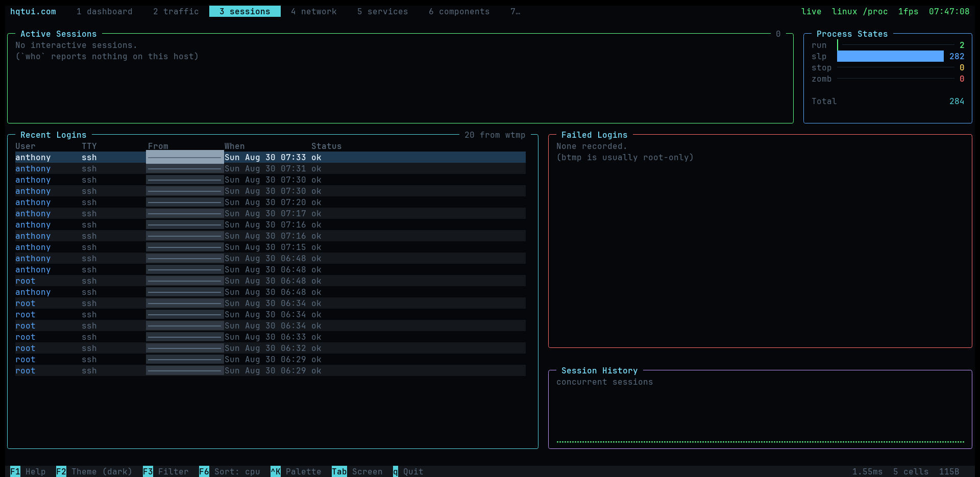Select the anthony login at 07:20
Image resolution: width=980 pixels, height=477 pixels.
click(271, 202)
